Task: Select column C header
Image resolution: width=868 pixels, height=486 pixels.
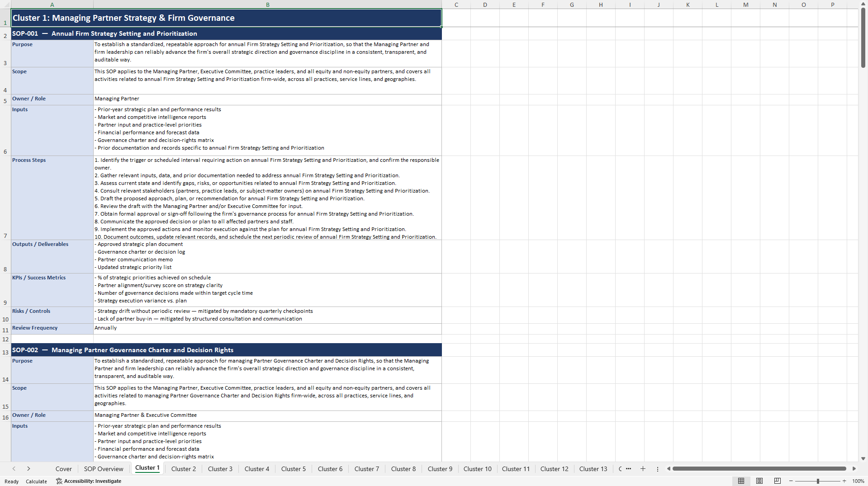Action: click(456, 5)
